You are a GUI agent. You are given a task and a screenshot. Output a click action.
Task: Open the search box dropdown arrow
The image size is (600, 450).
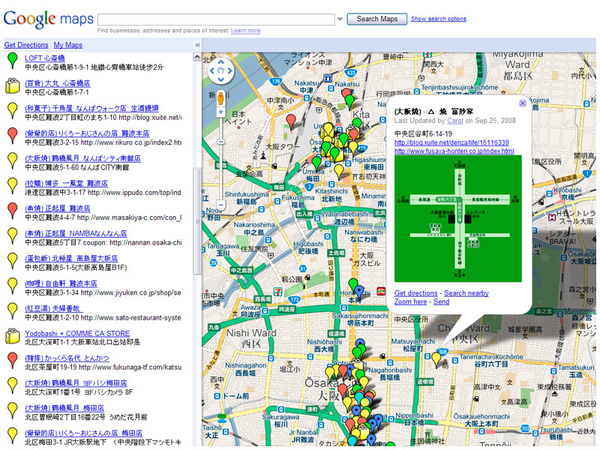(x=340, y=19)
